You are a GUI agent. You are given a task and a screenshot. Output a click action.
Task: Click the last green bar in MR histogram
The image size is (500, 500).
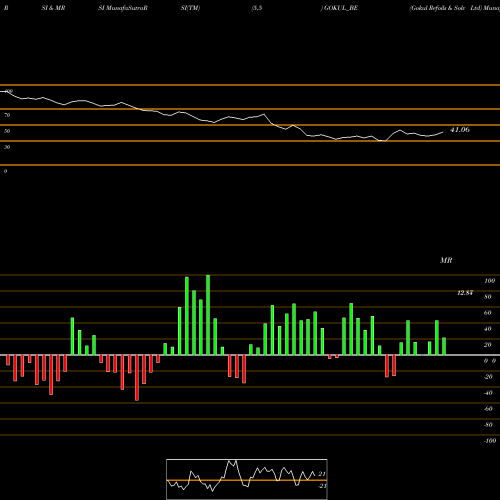pos(444,346)
